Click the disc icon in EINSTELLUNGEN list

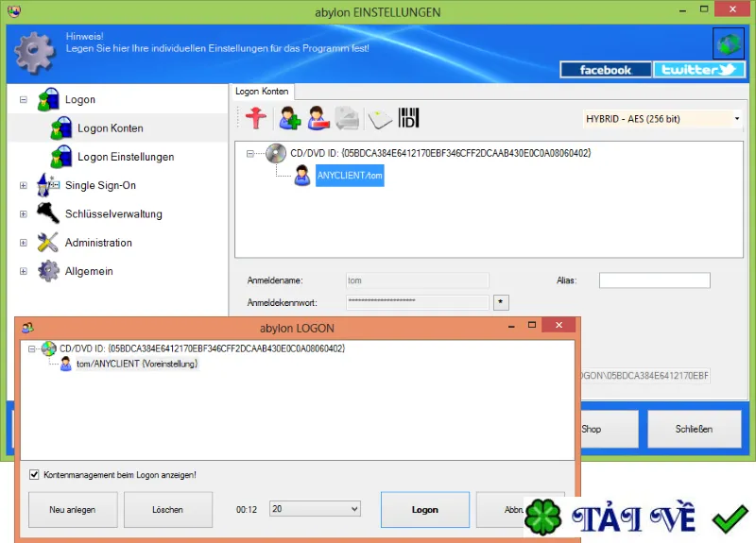point(276,154)
